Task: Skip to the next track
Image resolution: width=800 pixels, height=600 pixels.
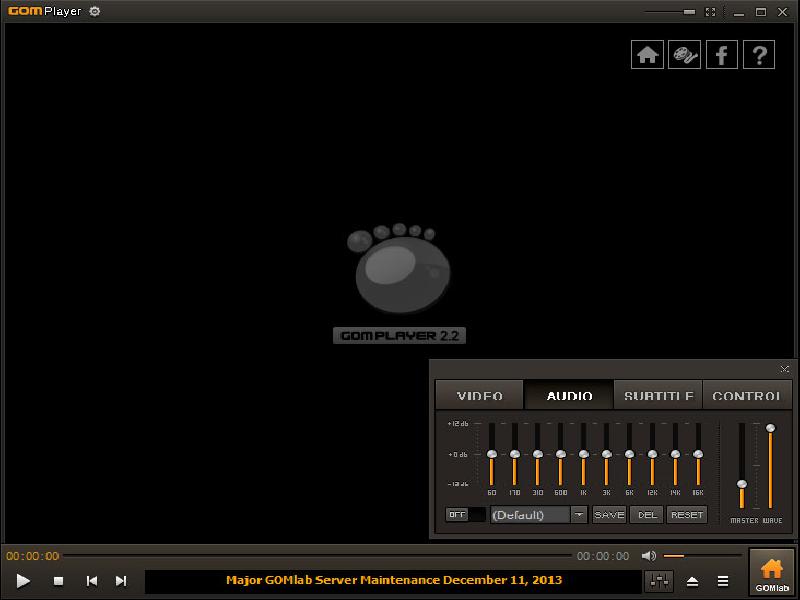Action: pos(121,581)
